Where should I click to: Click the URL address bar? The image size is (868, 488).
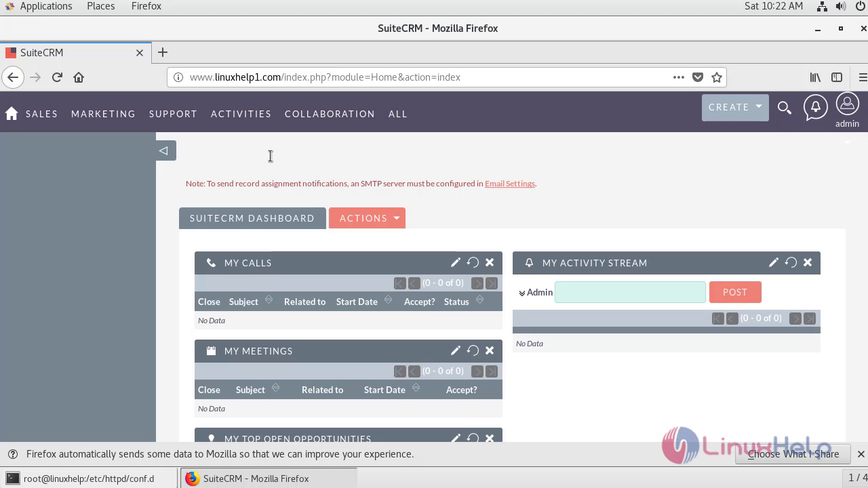[x=427, y=77]
